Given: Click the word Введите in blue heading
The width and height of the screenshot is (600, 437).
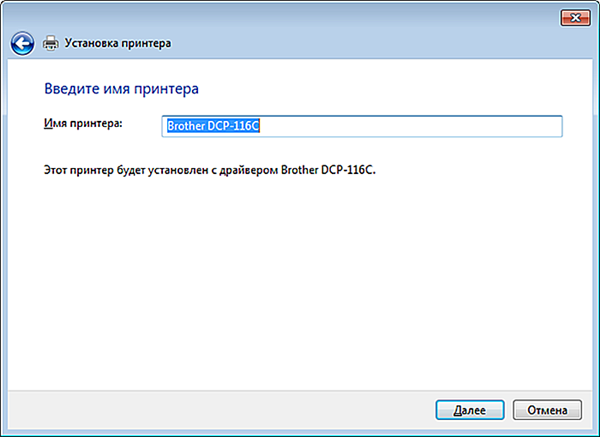Looking at the screenshot, I should (67, 89).
